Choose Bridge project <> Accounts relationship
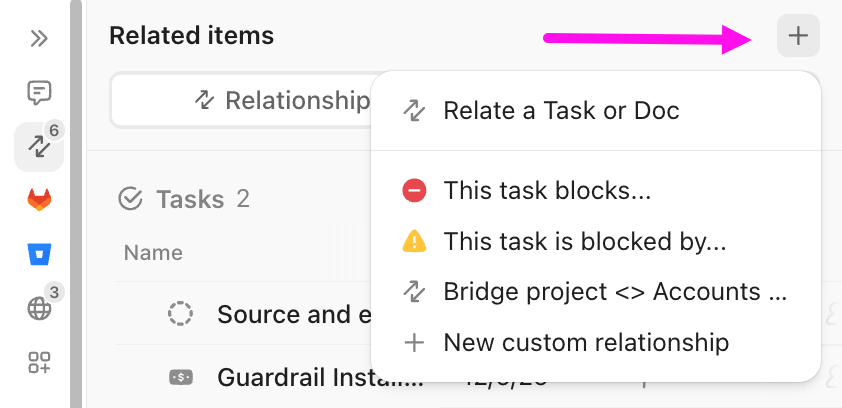 tap(615, 292)
